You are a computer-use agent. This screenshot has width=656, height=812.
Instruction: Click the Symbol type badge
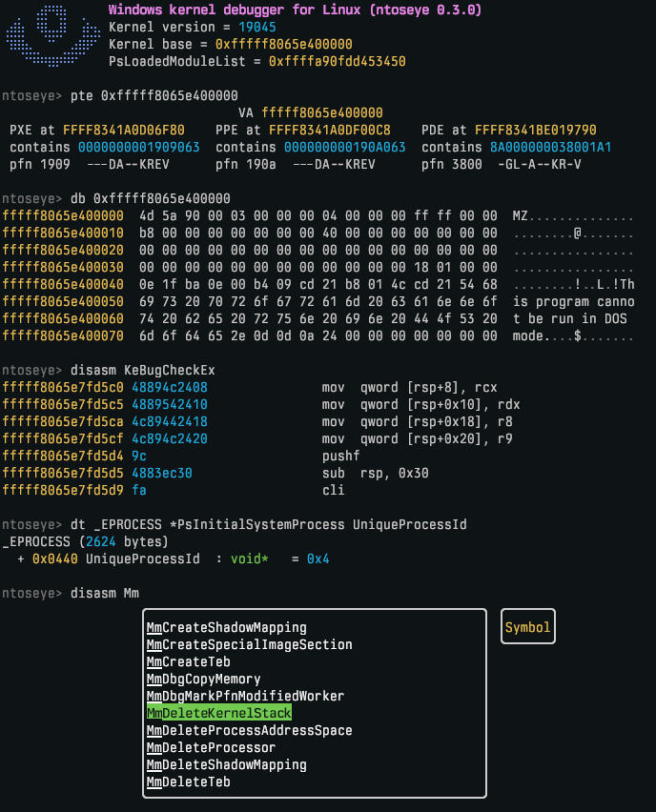(x=527, y=627)
